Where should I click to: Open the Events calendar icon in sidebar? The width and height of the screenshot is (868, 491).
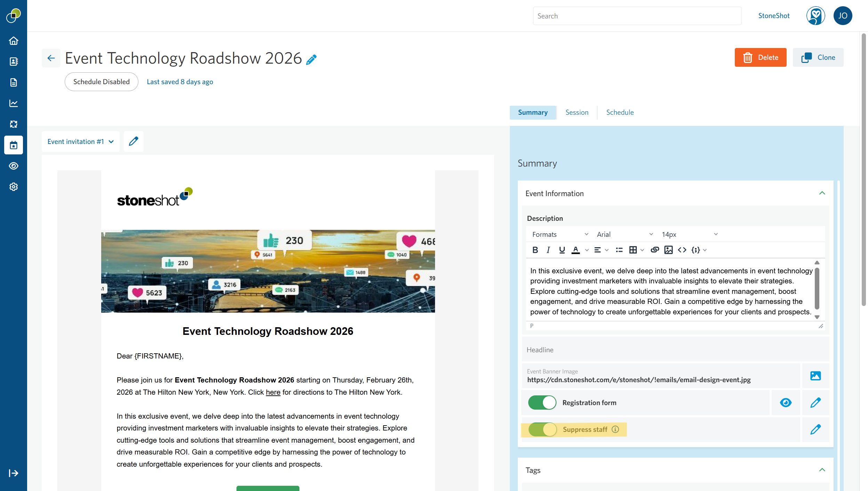[x=14, y=145]
